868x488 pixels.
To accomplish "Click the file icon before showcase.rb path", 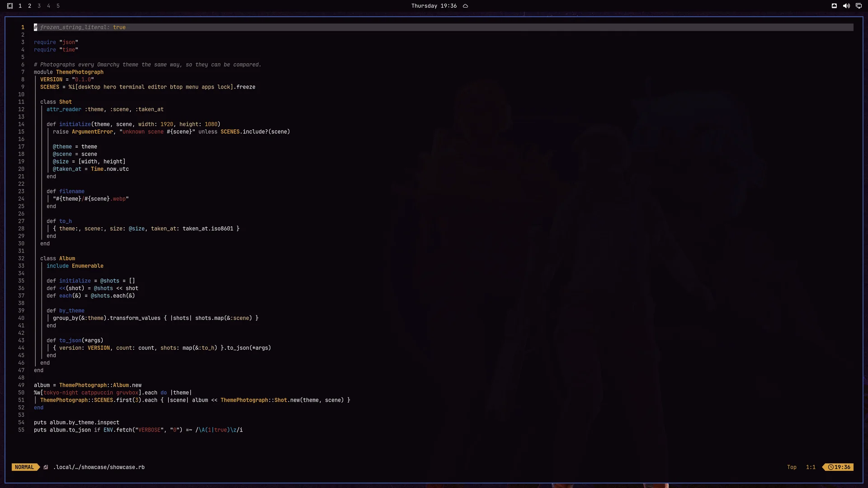I will point(46,467).
